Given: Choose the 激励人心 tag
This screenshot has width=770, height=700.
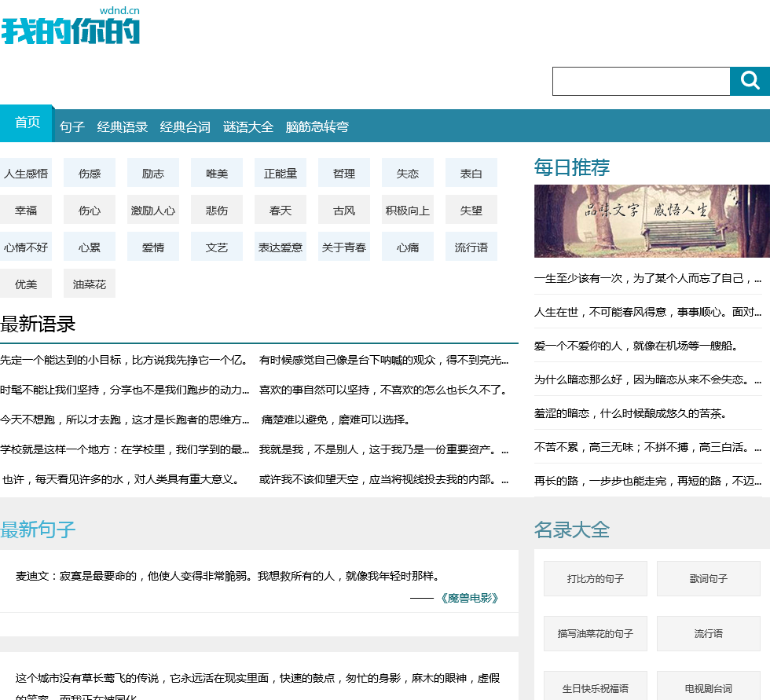Looking at the screenshot, I should tap(153, 210).
